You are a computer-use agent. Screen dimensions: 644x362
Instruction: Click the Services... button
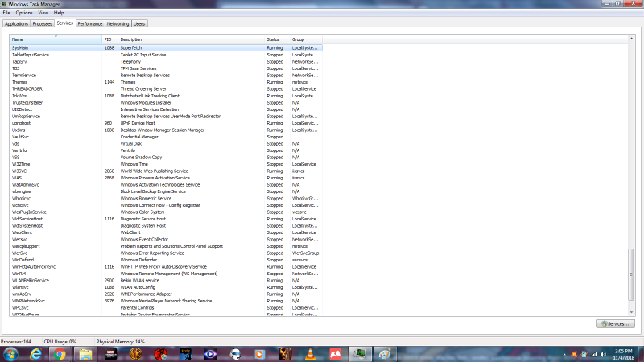tap(615, 324)
